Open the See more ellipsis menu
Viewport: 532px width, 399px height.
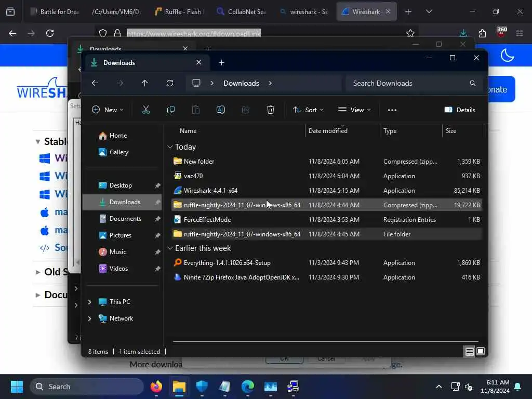(x=392, y=110)
